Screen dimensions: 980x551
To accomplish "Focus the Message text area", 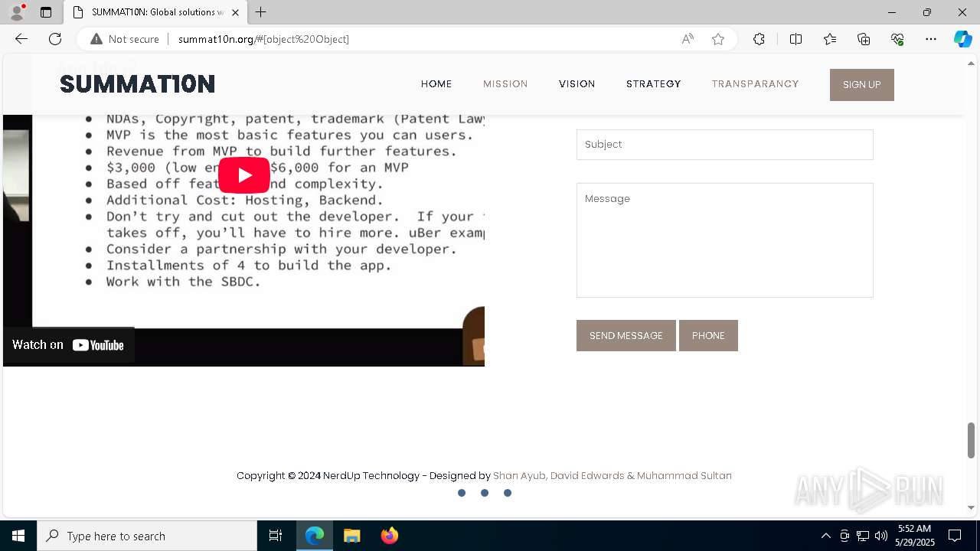I will point(724,240).
